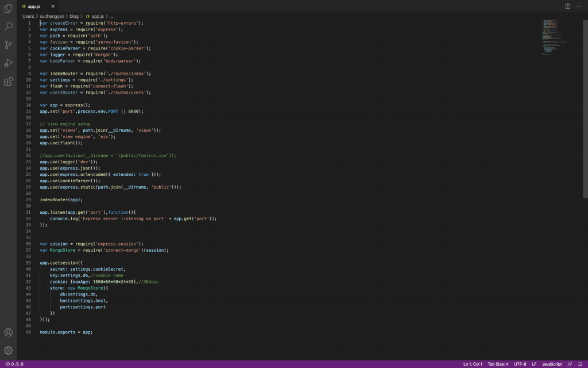
Task: Click settings.cookieSecret on line 40
Action: [x=96, y=269]
